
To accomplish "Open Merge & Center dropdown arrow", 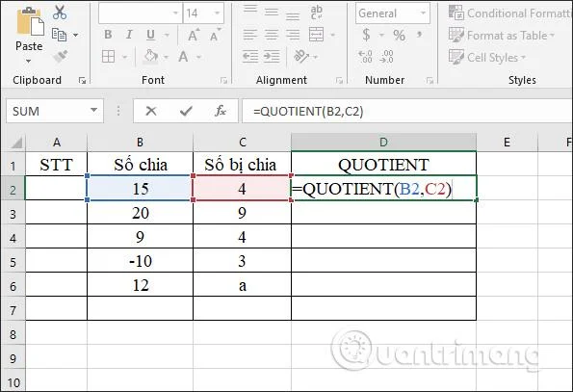I will pyautogui.click(x=333, y=35).
